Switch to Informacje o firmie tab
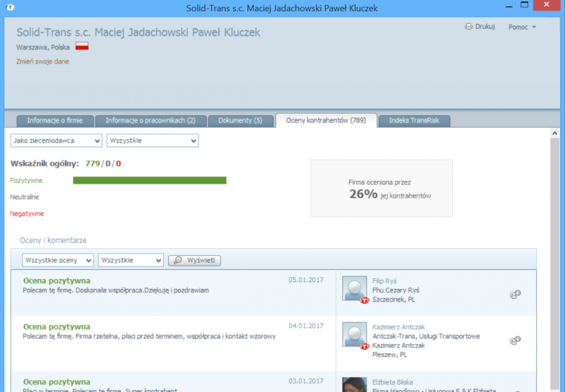The image size is (565, 392). [55, 121]
